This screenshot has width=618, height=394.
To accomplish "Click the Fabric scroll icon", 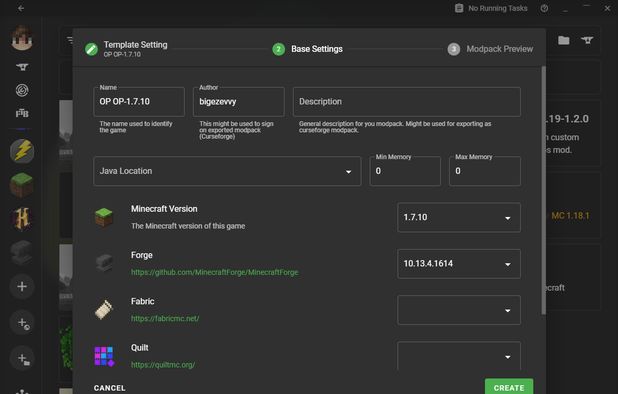I will (x=104, y=310).
